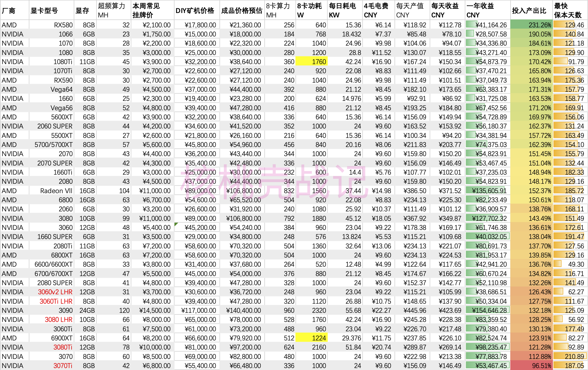Click the 超频算力 MH header
Screen dimensions: 588x370
[114, 10]
